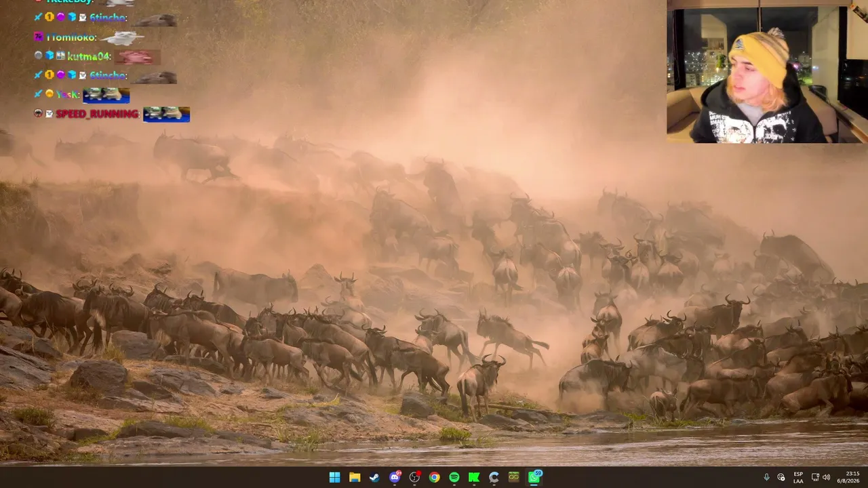Click the microphone tray icon
The image size is (868, 488).
pos(766,477)
